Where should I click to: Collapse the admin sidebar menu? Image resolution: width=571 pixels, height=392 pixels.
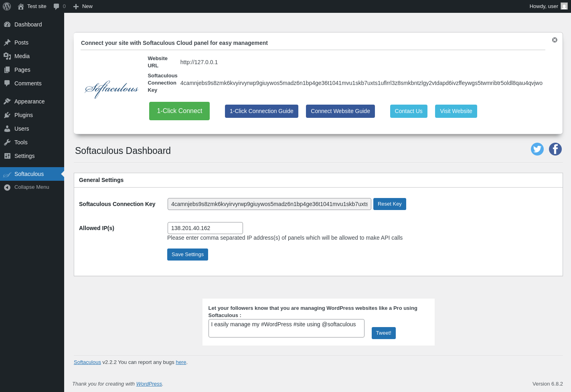click(32, 187)
